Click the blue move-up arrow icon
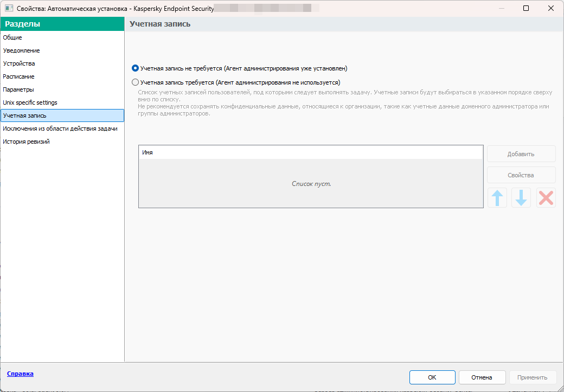The height and width of the screenshot is (392, 564). point(497,198)
